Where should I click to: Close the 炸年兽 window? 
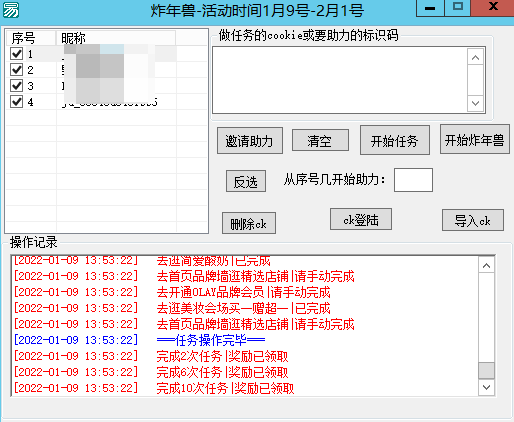pos(493,8)
